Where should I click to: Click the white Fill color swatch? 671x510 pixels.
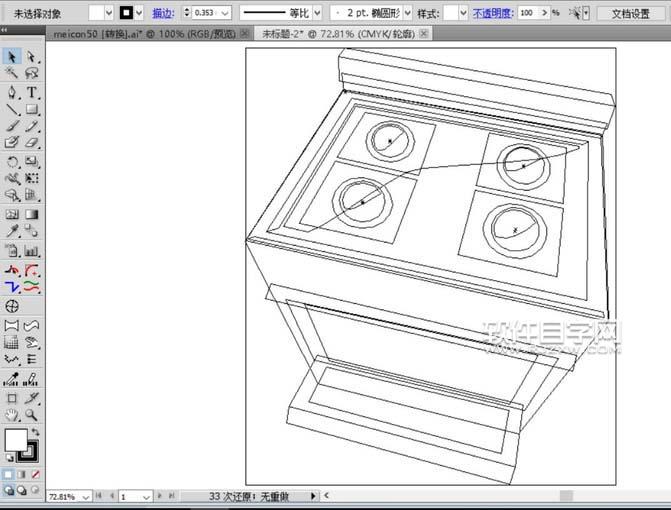[x=16, y=440]
